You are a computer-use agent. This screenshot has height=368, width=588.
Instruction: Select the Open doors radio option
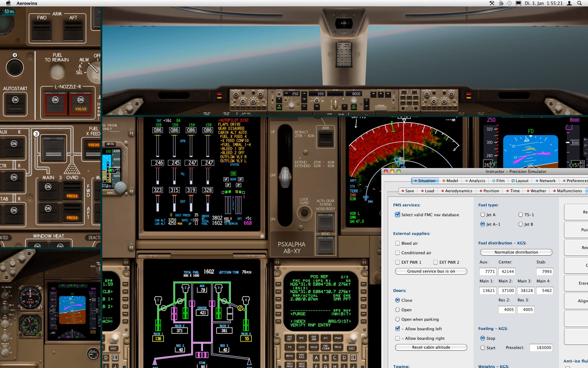point(398,310)
